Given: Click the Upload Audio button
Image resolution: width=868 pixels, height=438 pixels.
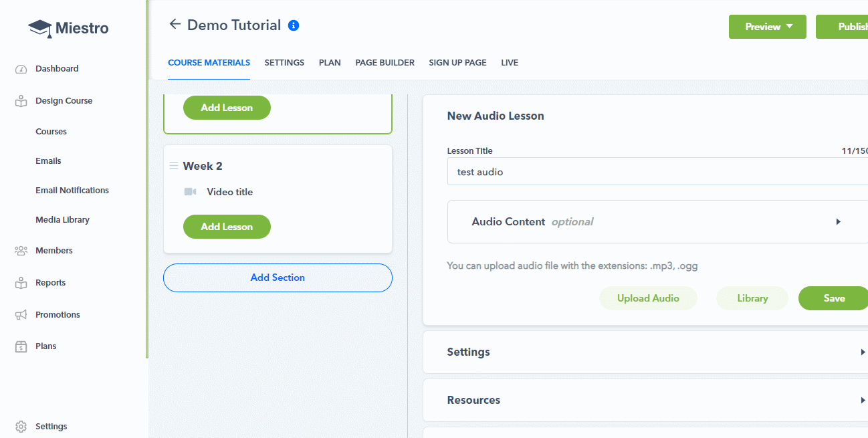Looking at the screenshot, I should 648,298.
